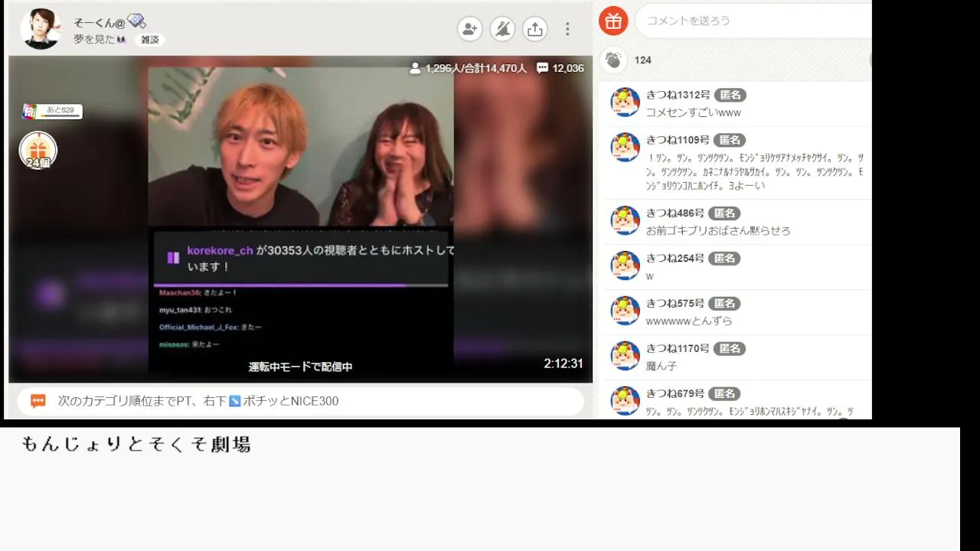
Task: Click comment お前ゴキブリおばさん黙らせろ
Action: [718, 230]
